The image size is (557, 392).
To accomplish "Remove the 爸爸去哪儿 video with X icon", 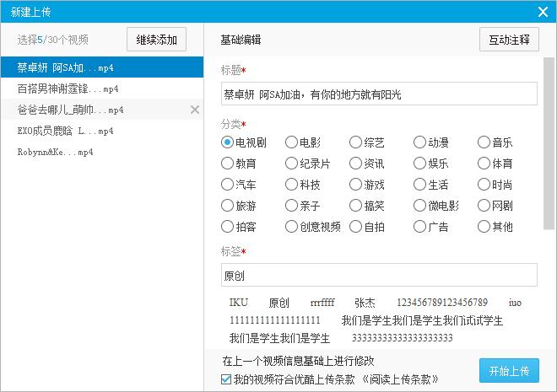I will (x=195, y=110).
